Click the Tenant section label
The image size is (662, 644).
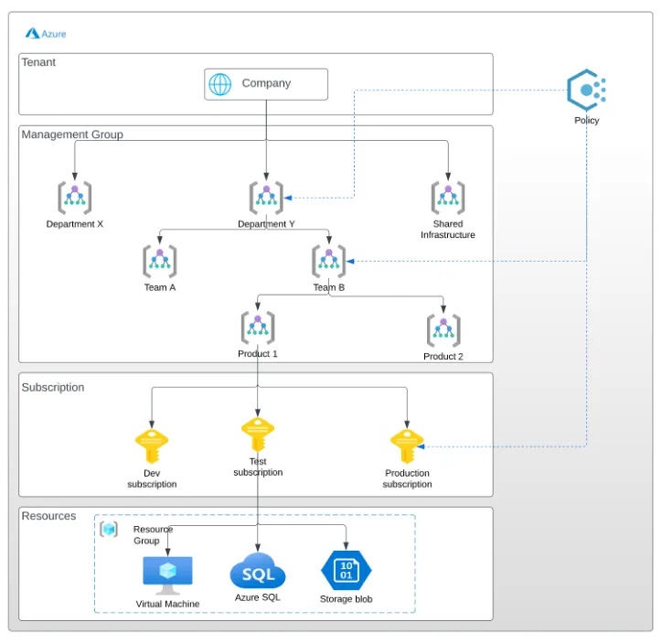[x=38, y=62]
